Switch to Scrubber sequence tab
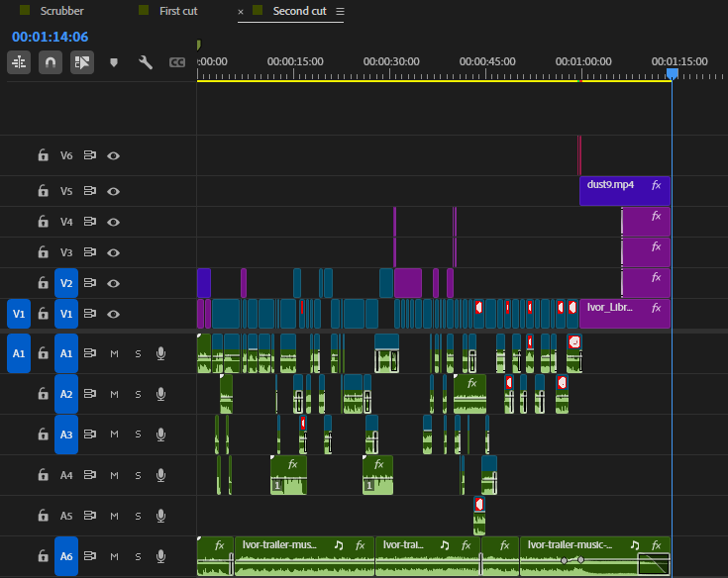 point(61,11)
